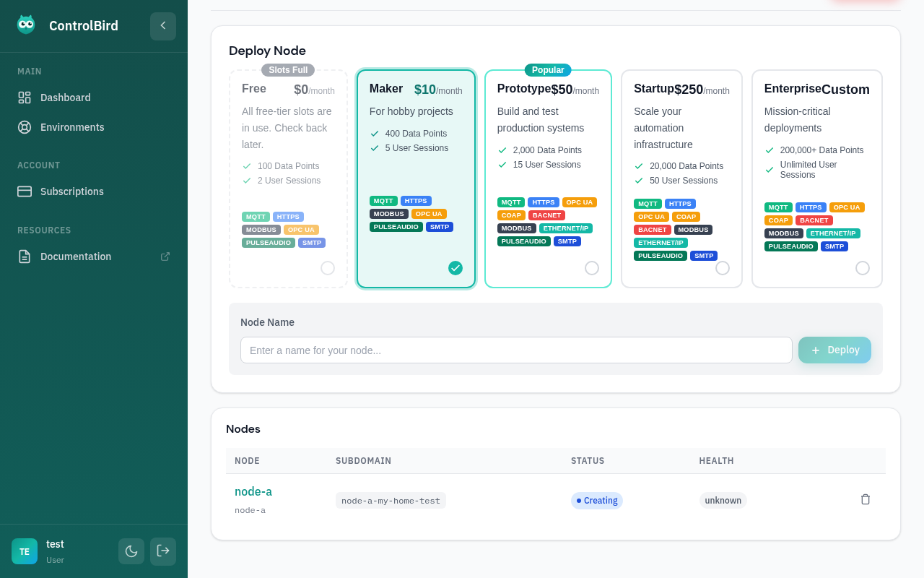Select the Startup plan radio button

tap(723, 268)
